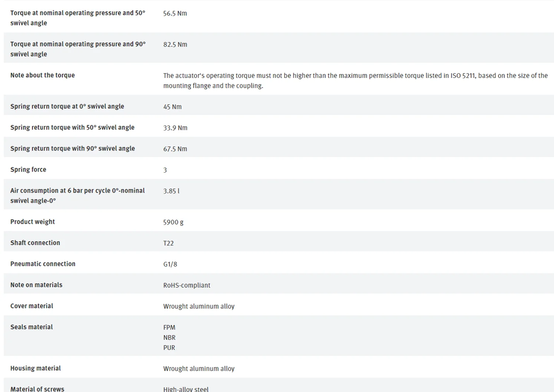Viewport: 554px width, 392px height.
Task: Click the 'Note about the torque' label
Action: (42, 75)
